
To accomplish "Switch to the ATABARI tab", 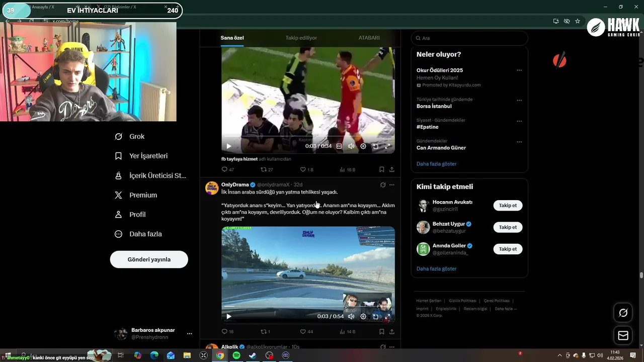I will click(369, 38).
